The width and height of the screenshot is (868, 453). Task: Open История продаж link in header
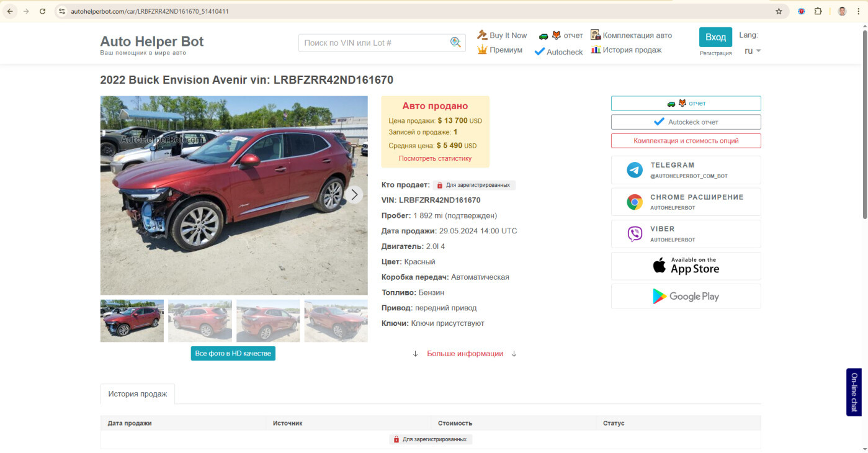click(x=626, y=50)
